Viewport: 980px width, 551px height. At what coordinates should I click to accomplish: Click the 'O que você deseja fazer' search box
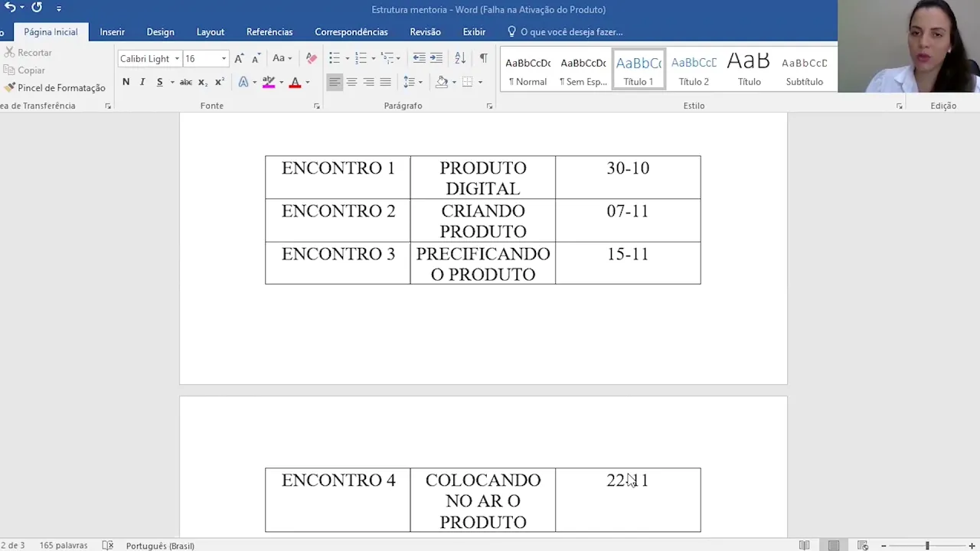point(565,32)
